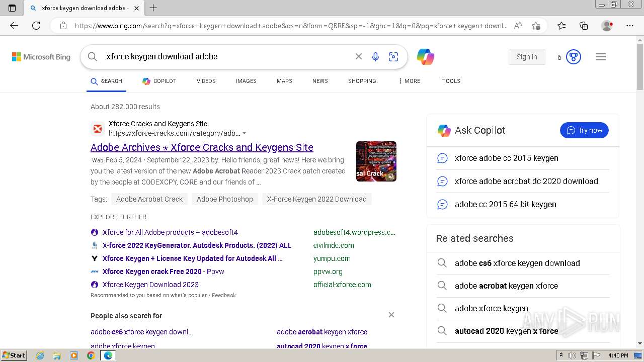Viewport: 644px width, 362px height.
Task: Select the Adobe Acrobat Crack tag
Action: (149, 199)
